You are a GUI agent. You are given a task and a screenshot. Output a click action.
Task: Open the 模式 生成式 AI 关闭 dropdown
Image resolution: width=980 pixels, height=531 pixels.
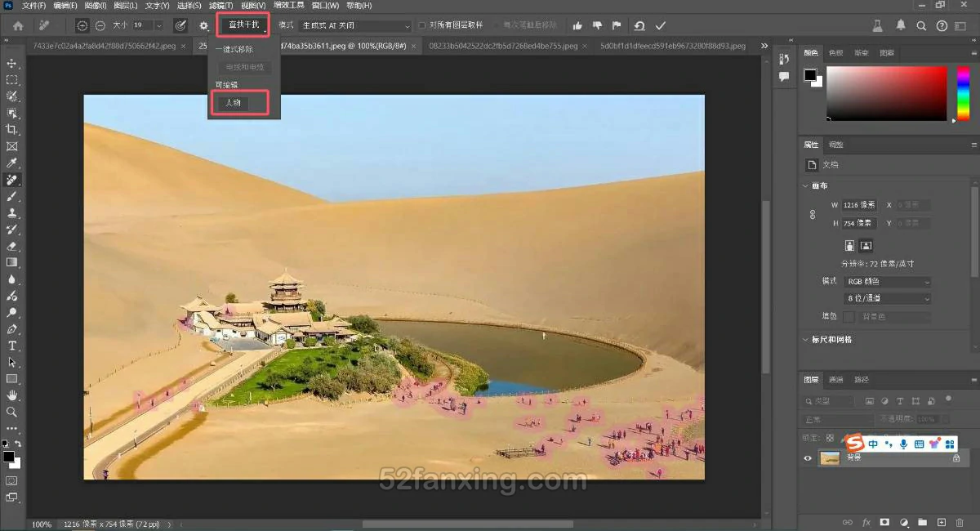point(356,25)
